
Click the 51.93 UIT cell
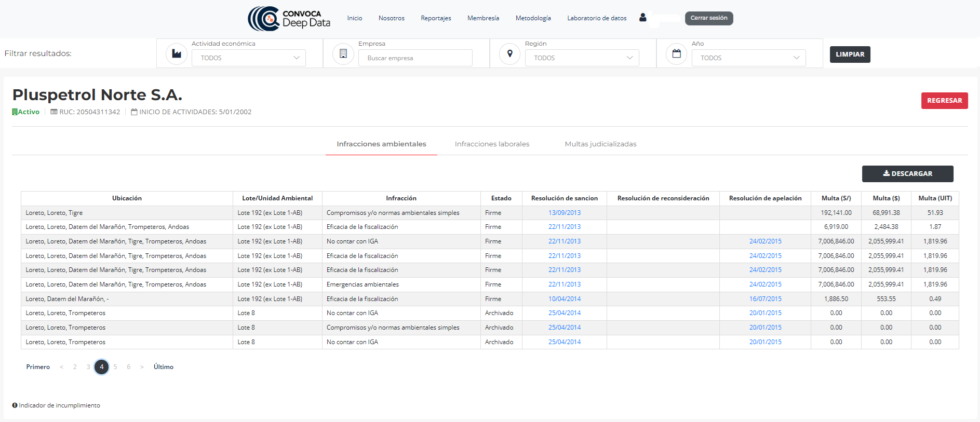[935, 213]
